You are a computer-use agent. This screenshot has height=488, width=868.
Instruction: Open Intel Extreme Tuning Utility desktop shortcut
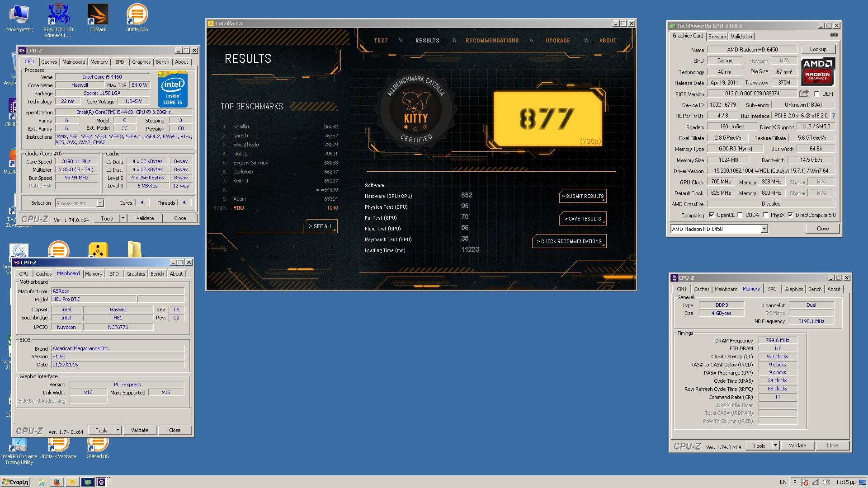[19, 452]
